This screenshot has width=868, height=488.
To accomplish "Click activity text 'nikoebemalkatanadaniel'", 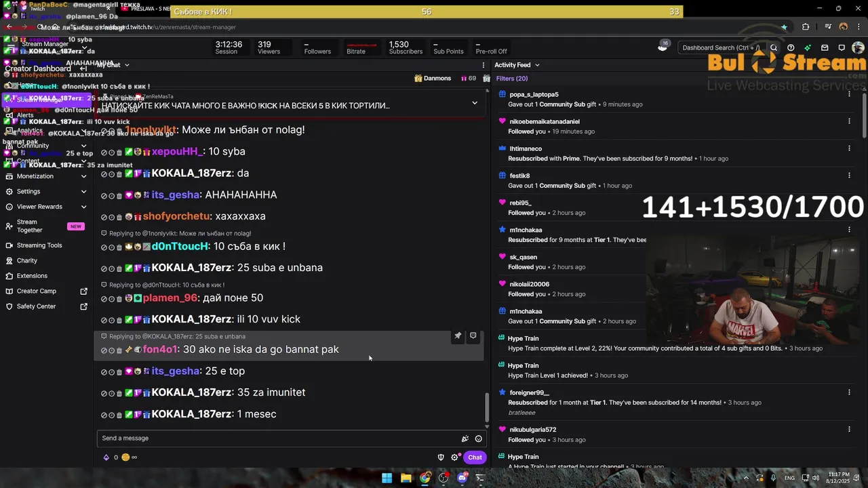I will pyautogui.click(x=545, y=122).
